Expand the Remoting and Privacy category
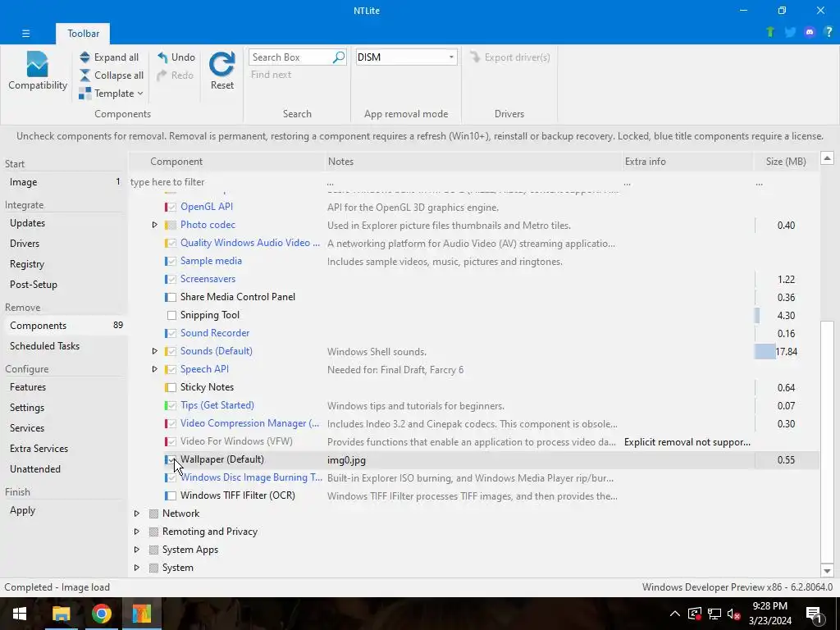This screenshot has height=630, width=840. tap(137, 532)
